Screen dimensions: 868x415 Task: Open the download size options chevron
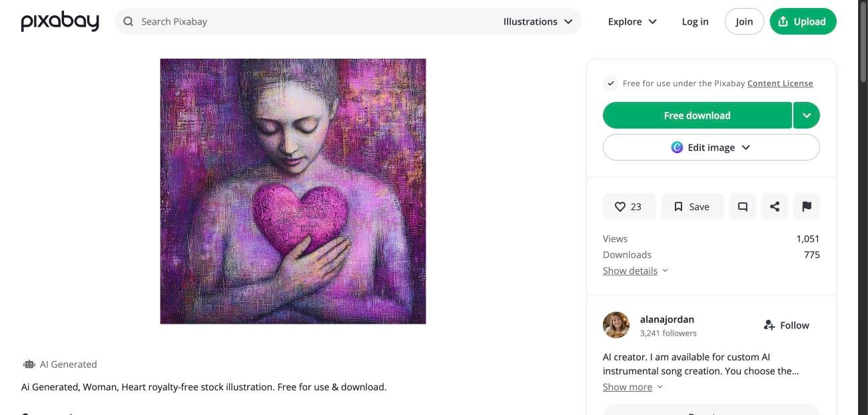click(x=806, y=115)
